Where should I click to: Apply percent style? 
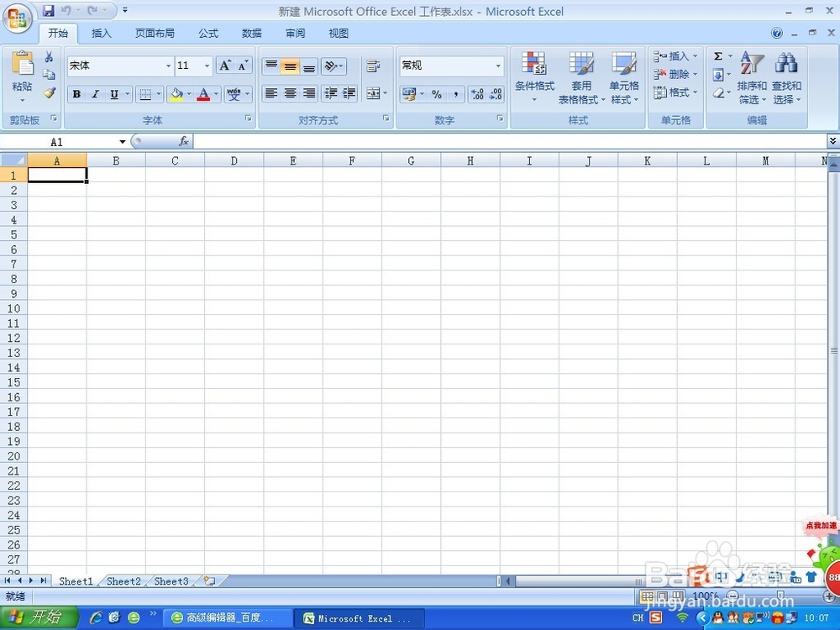coord(437,94)
